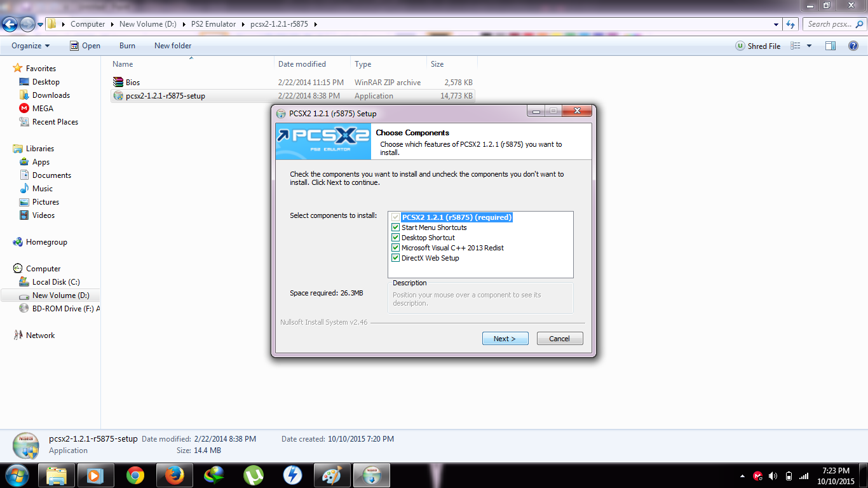Open Internet Download Manager taskbar icon

[214, 475]
